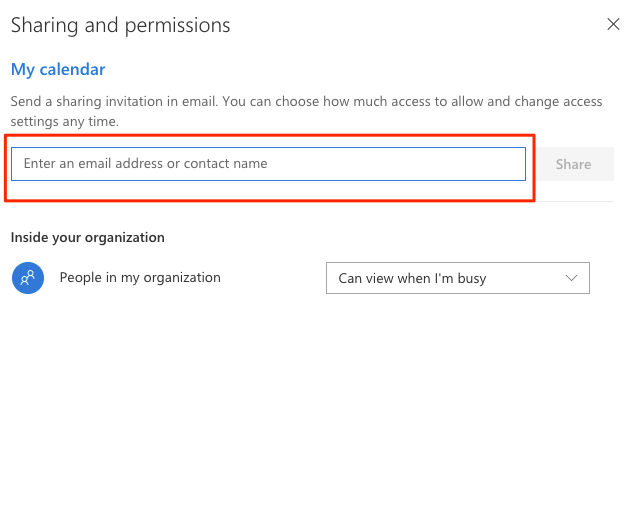The width and height of the screenshot is (636, 527).
Task: Click the My calendar heading link
Action: [x=58, y=69]
